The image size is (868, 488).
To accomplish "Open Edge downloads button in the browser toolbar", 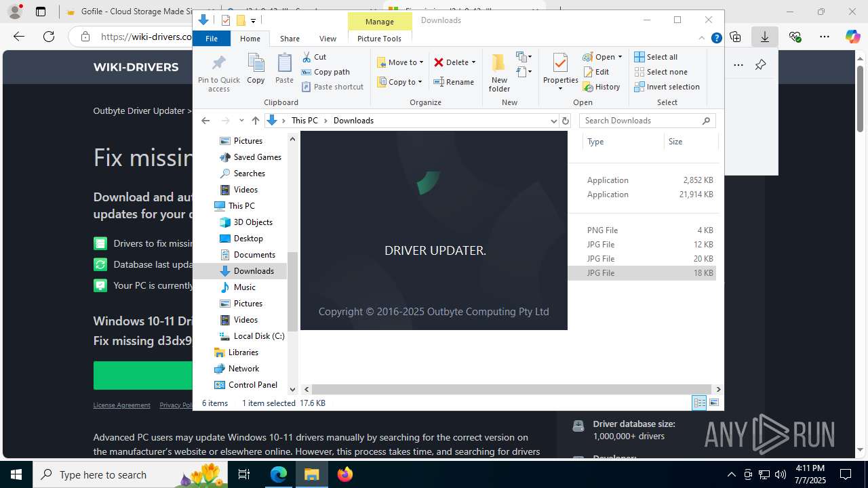I will 765,37.
